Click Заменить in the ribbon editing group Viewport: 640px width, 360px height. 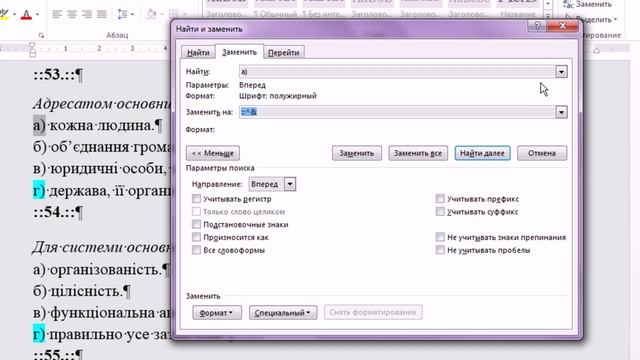click(x=588, y=4)
